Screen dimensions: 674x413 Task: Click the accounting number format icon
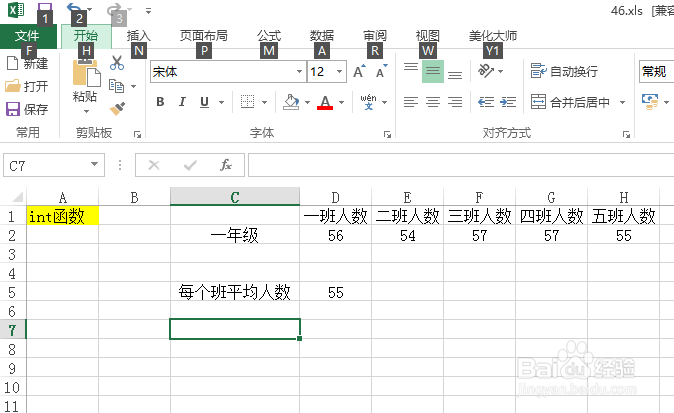point(650,102)
